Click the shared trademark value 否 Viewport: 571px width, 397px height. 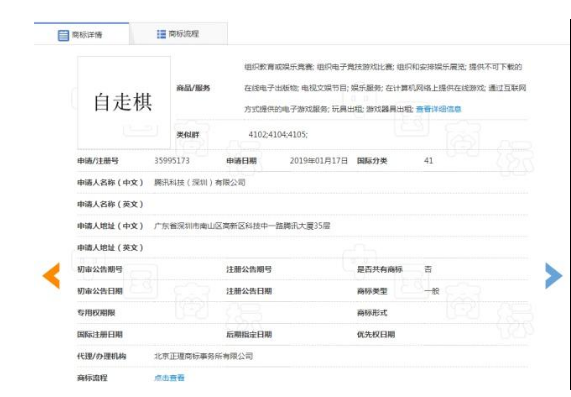[x=428, y=269]
